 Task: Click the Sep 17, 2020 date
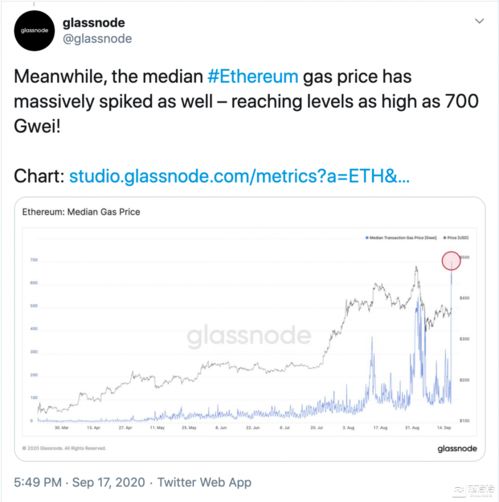109,482
